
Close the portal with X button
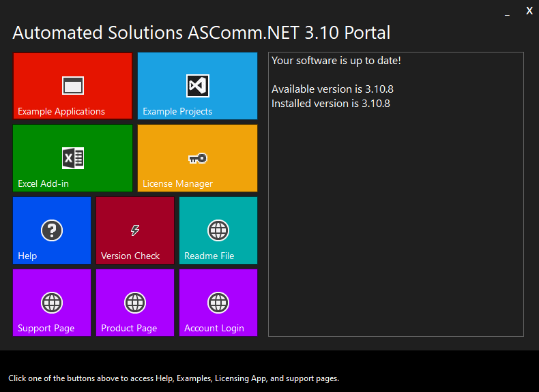pyautogui.click(x=529, y=11)
